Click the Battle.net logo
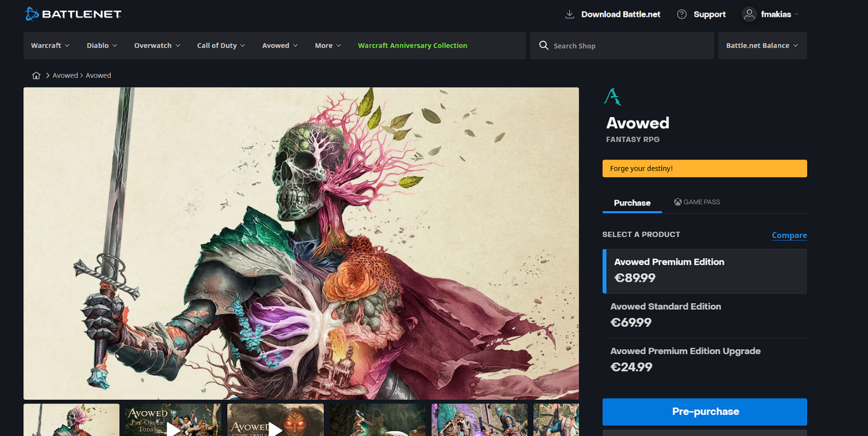The height and width of the screenshot is (436, 868). [73, 14]
